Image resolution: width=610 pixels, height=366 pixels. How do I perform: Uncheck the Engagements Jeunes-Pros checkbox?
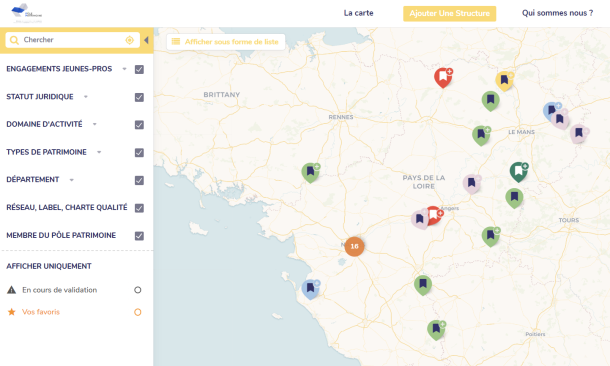point(139,70)
